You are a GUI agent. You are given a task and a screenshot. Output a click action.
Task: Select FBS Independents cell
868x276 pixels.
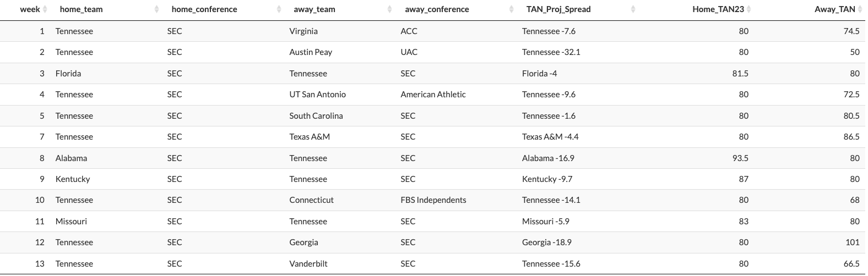click(433, 200)
